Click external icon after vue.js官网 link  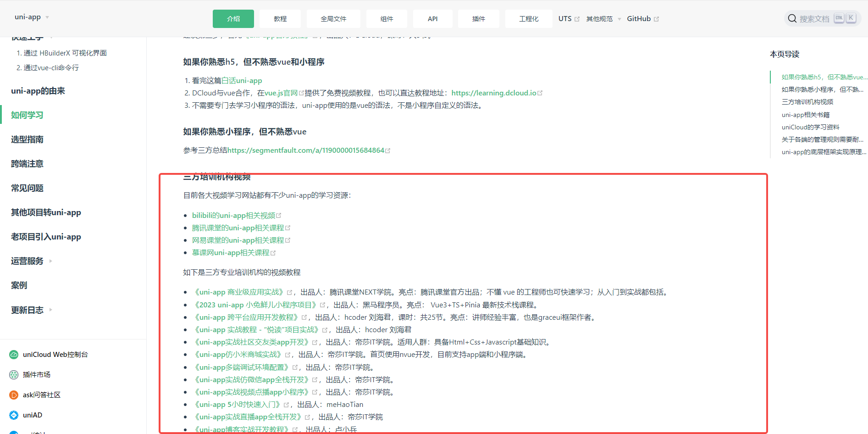click(302, 93)
